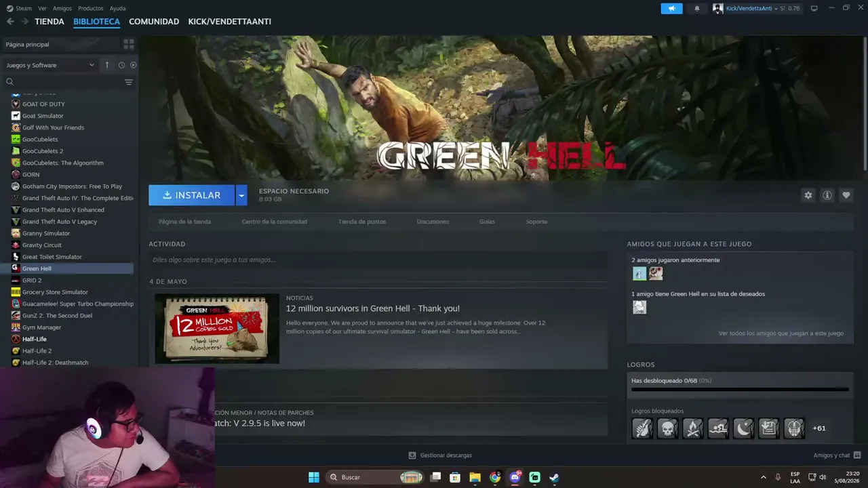Open the 12 Million copies sold thumbnail
Image resolution: width=868 pixels, height=488 pixels.
[x=217, y=329]
